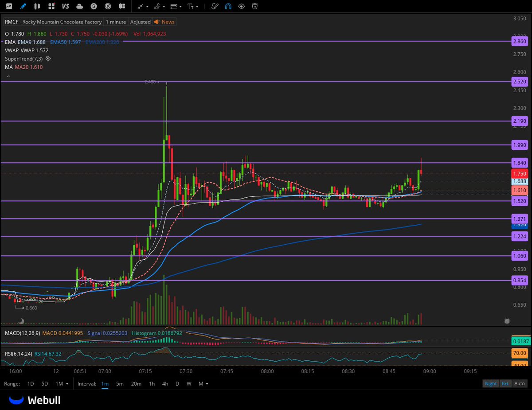Select the blue pencil drawing tool
Viewport: 532px width, 410px height.
click(23, 6)
